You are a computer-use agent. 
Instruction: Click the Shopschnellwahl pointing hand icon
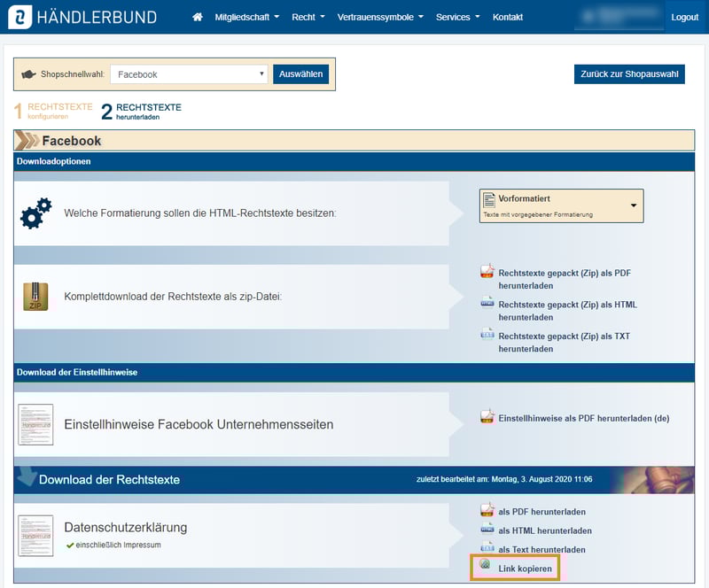click(28, 74)
